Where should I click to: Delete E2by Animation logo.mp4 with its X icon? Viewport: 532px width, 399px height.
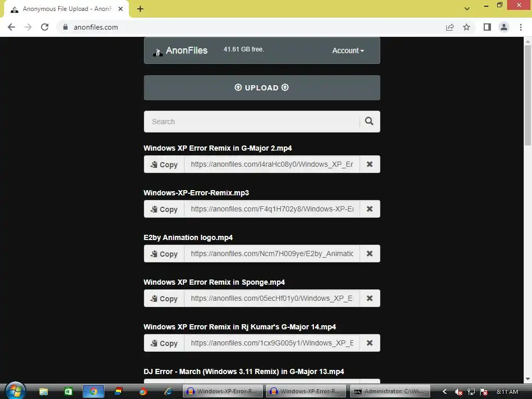[369, 254]
